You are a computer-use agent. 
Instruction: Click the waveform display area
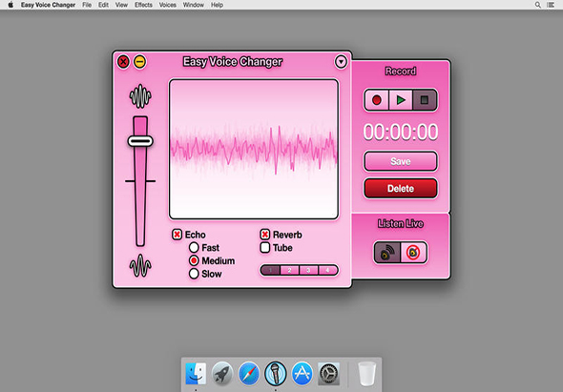tap(254, 149)
